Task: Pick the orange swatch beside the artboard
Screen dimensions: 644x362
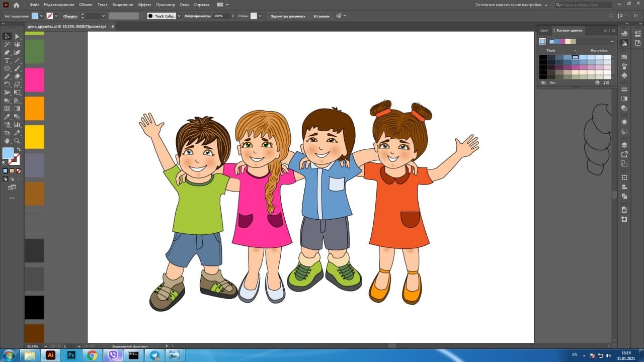Action: point(35,108)
